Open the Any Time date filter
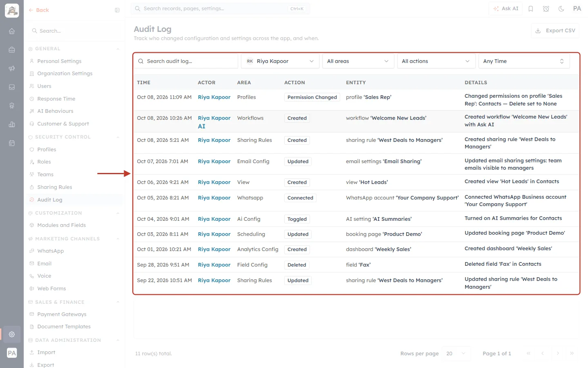The image size is (588, 368). pos(524,61)
